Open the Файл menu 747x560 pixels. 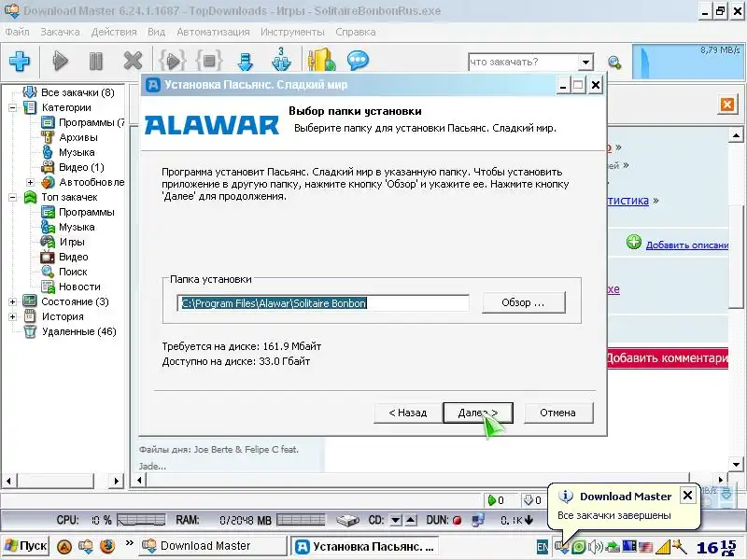click(x=17, y=32)
